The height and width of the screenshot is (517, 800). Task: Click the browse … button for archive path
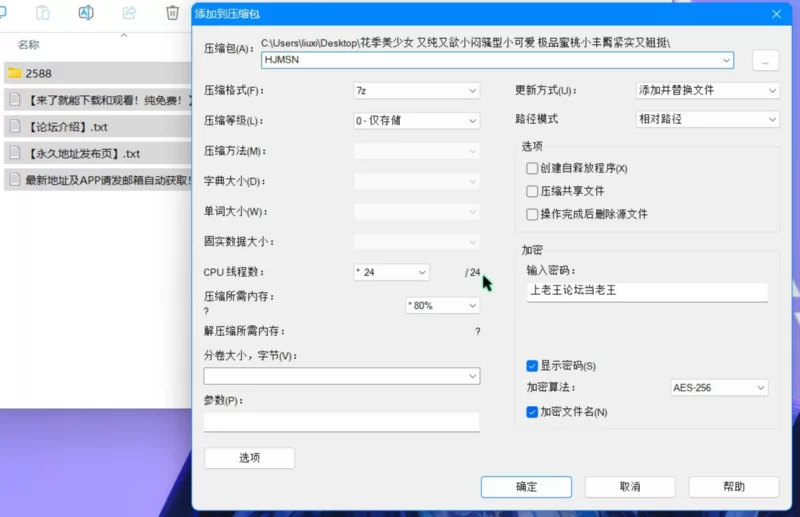tap(765, 60)
